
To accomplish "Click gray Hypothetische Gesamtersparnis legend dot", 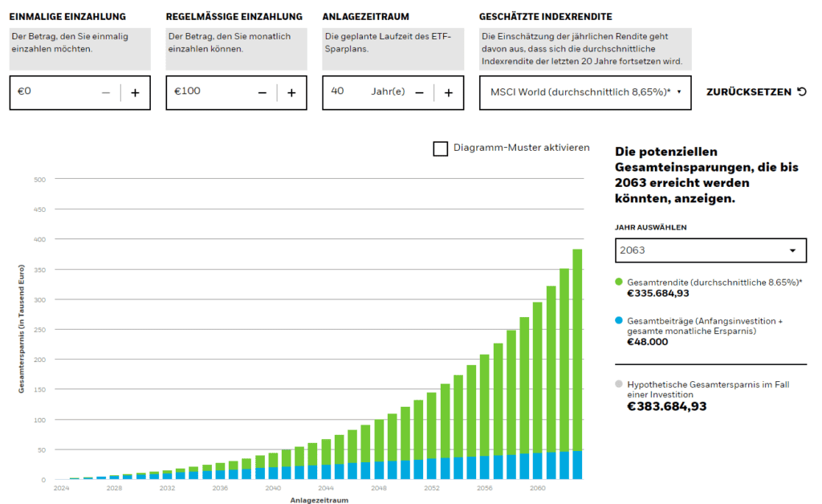I will click(x=619, y=385).
